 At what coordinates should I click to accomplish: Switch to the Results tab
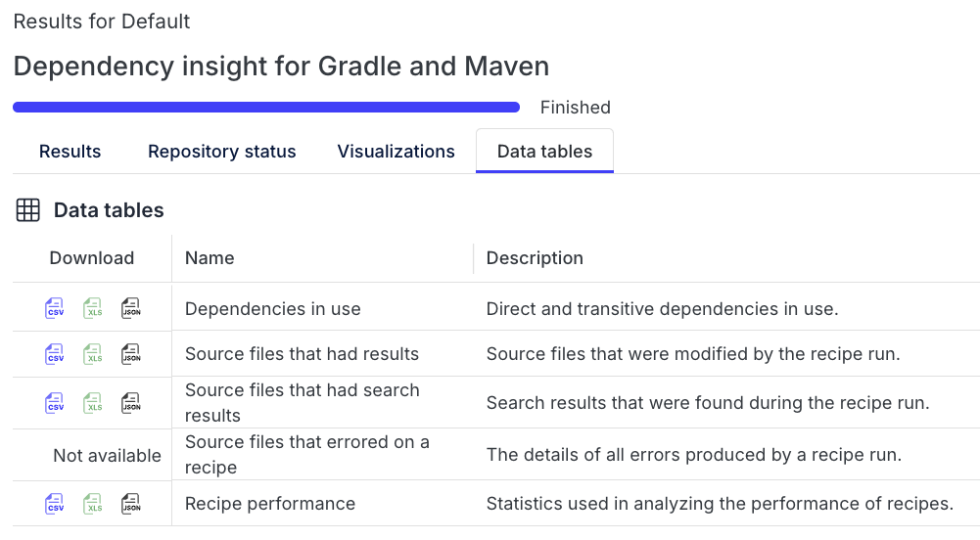tap(70, 152)
